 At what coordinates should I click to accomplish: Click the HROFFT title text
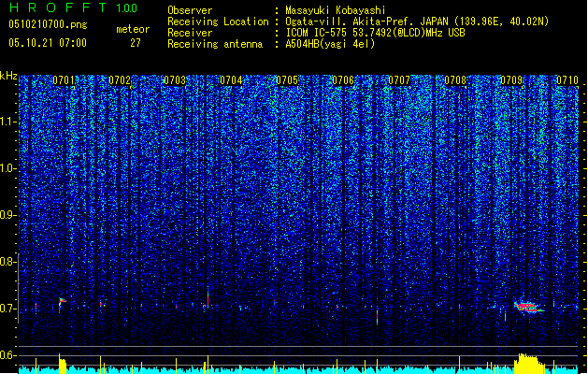[58, 7]
